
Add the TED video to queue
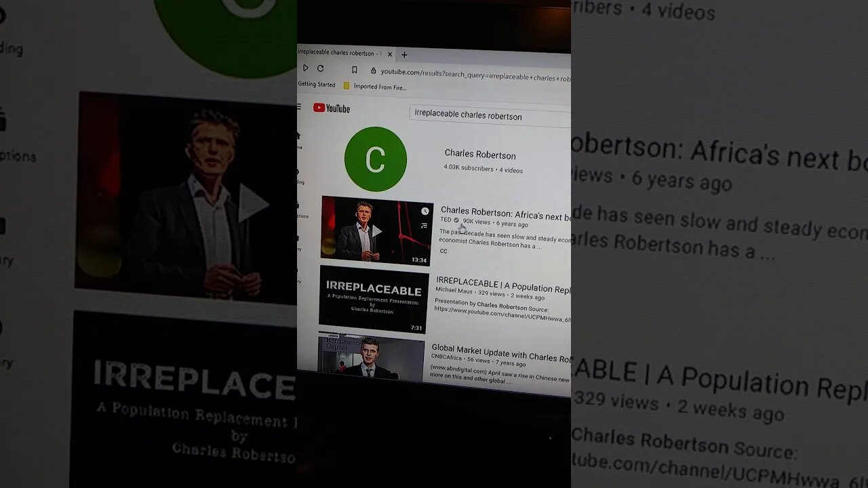tap(425, 226)
